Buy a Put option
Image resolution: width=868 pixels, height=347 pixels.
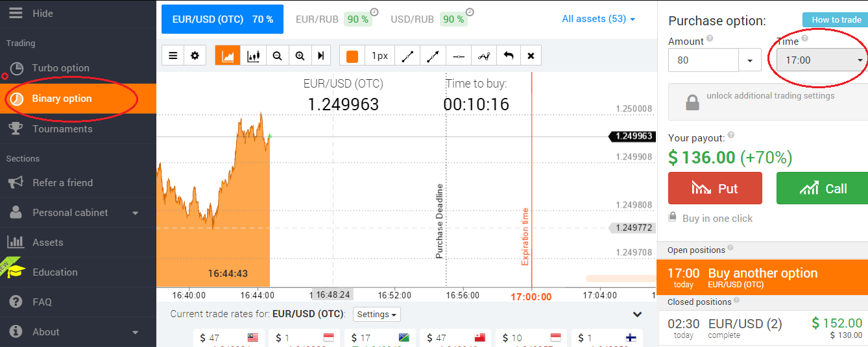tap(715, 188)
